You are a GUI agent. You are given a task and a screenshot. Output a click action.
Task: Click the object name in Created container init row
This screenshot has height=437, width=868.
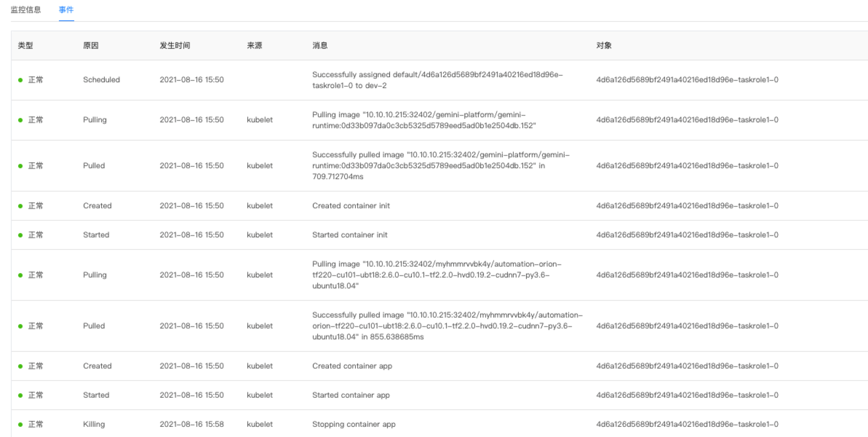tap(687, 206)
